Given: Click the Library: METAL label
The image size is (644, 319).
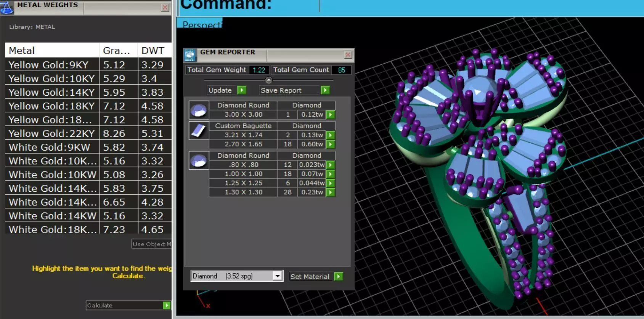Looking at the screenshot, I should 32,27.
